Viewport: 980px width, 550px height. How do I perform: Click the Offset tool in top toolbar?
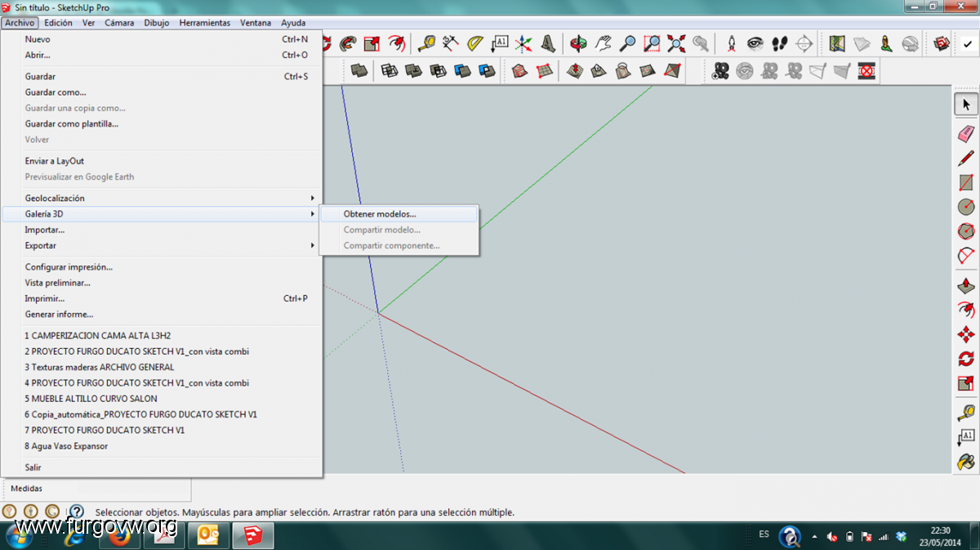[x=396, y=42]
